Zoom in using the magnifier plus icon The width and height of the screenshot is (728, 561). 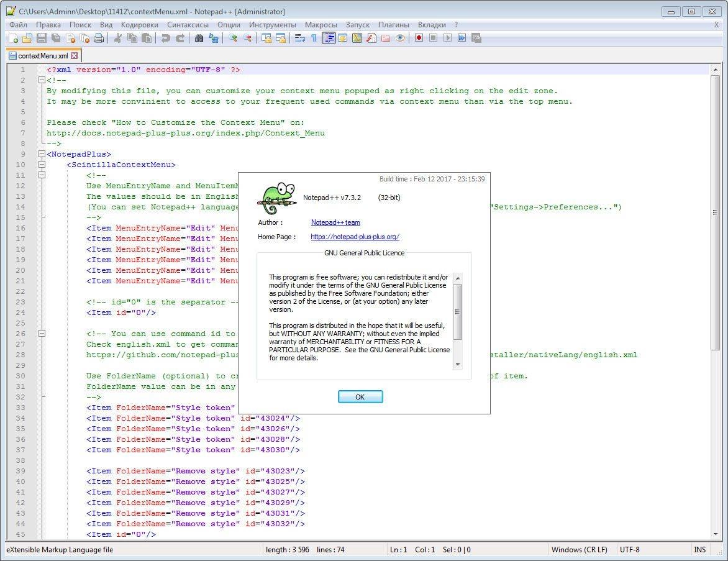point(232,38)
